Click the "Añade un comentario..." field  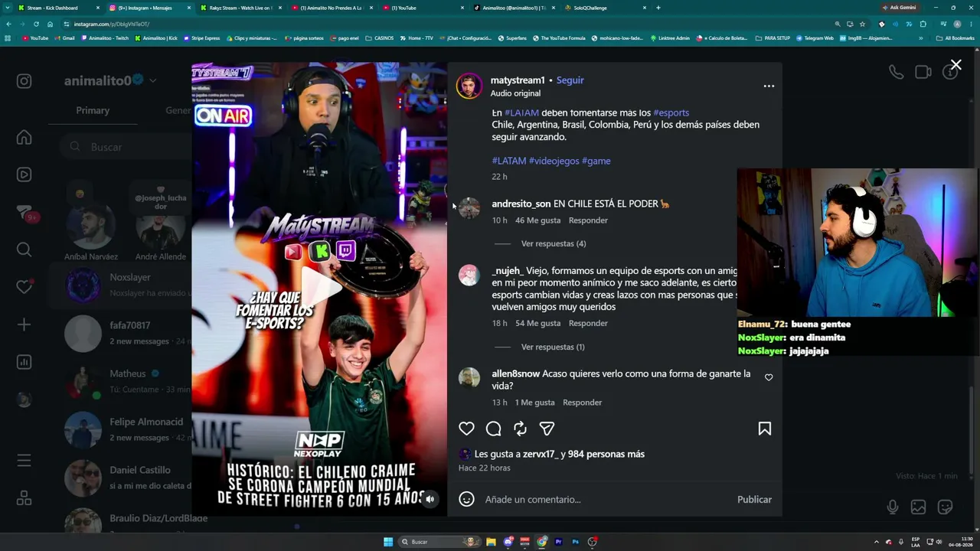(x=605, y=499)
